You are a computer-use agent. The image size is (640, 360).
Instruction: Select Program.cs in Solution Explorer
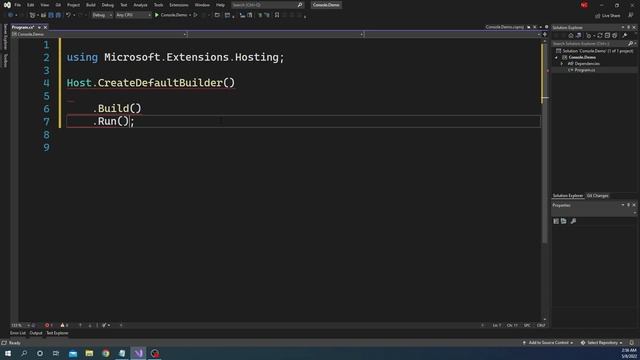tap(584, 70)
